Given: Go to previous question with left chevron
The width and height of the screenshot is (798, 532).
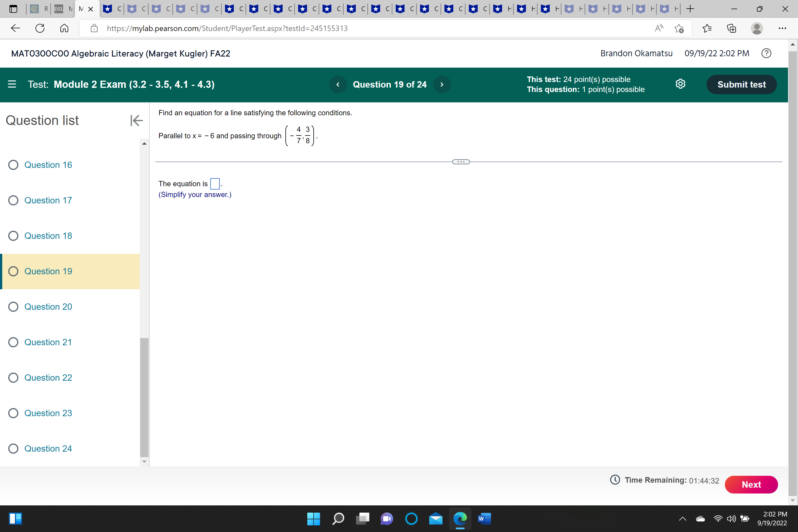Looking at the screenshot, I should coord(337,85).
